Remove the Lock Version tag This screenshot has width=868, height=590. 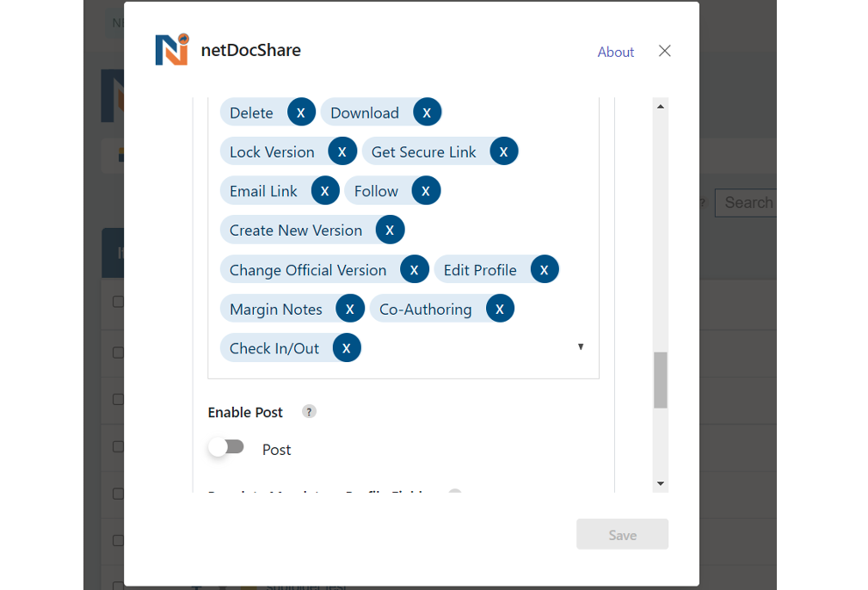(x=342, y=151)
